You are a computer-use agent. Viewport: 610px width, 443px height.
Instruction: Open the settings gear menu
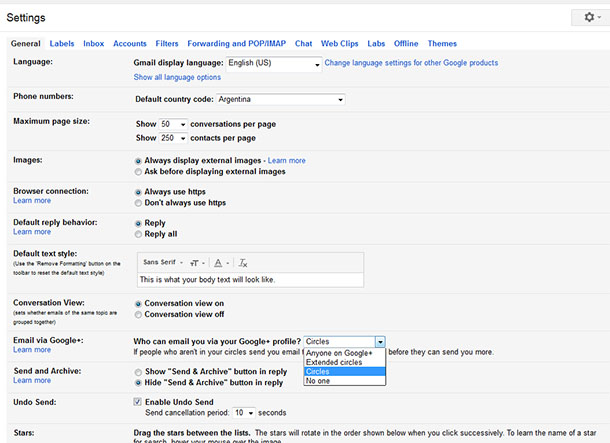point(591,17)
